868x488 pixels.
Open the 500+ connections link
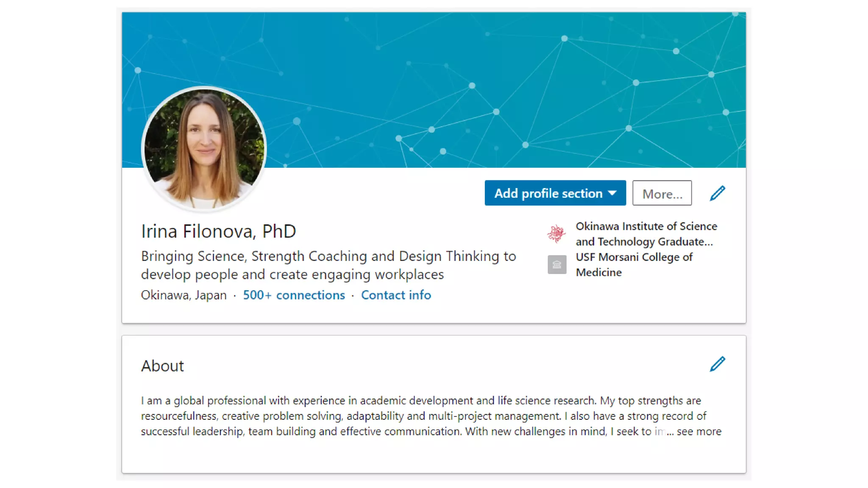[293, 295]
